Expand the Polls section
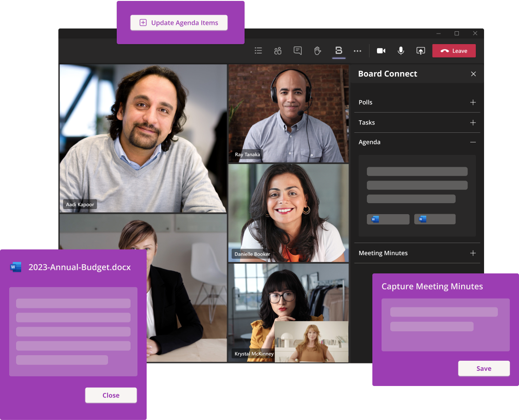 click(x=473, y=102)
